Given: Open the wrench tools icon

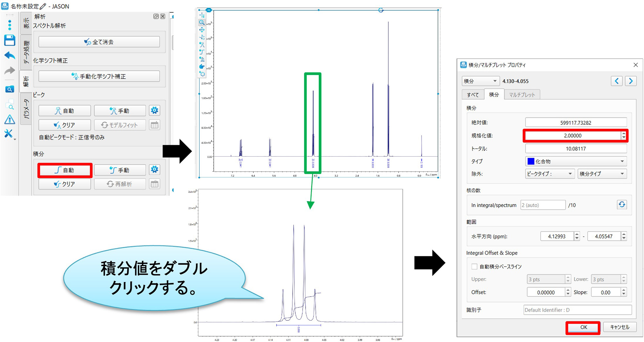Looking at the screenshot, I should [9, 133].
